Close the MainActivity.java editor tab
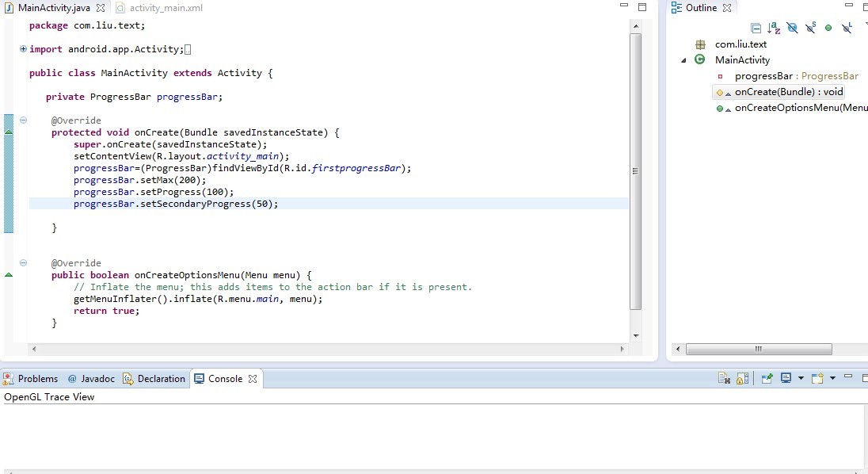868x474 pixels. 101,8
